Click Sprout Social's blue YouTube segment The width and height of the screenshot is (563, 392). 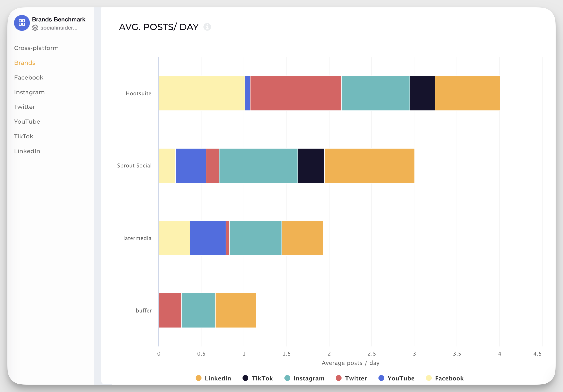pos(191,166)
